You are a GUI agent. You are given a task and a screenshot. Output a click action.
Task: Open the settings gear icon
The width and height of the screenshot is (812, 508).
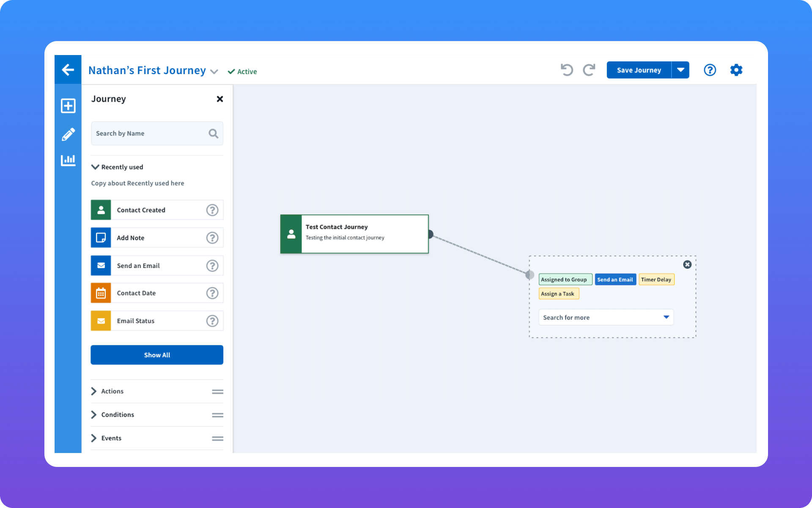[736, 70]
